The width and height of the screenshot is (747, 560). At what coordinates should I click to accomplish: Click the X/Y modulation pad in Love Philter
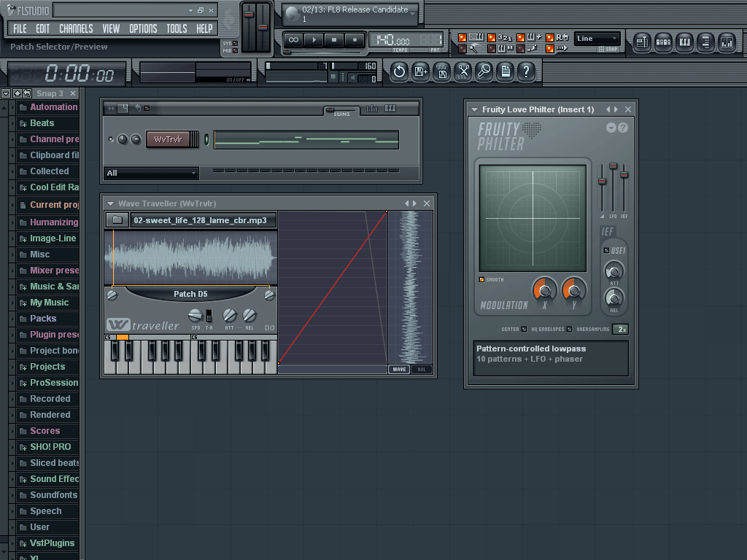[533, 218]
